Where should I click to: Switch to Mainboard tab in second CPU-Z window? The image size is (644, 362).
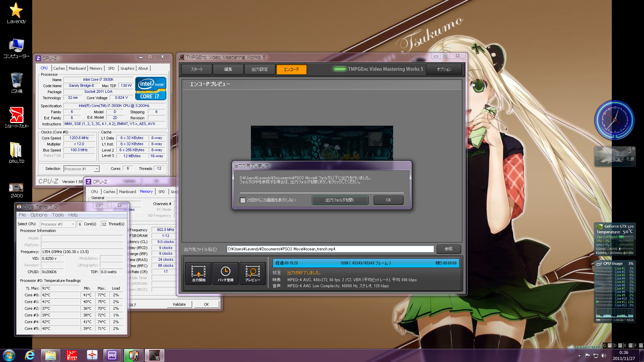[x=127, y=192]
